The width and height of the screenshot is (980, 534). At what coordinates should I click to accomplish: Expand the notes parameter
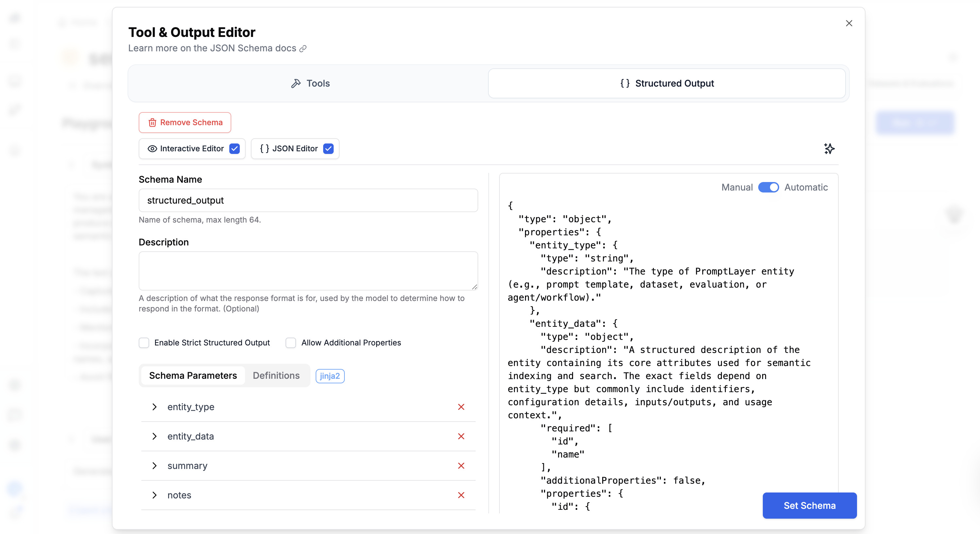tap(154, 495)
